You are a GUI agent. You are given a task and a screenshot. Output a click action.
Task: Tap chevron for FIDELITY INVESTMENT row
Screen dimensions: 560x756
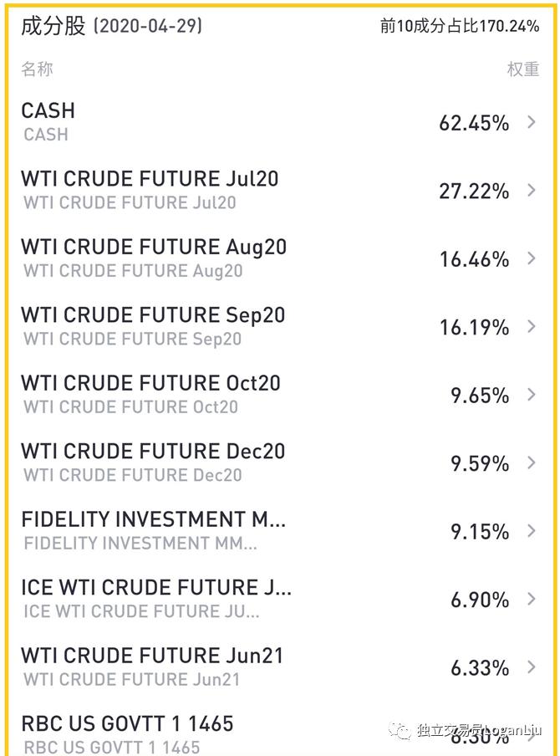point(532,531)
